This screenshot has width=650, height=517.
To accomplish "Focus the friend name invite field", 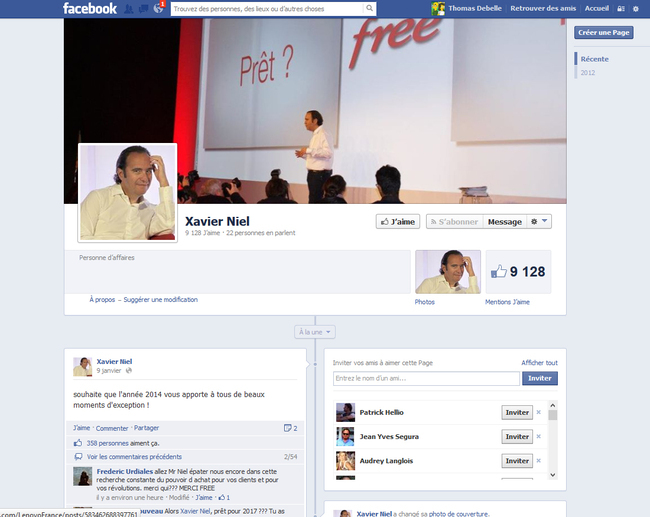I will click(x=426, y=378).
